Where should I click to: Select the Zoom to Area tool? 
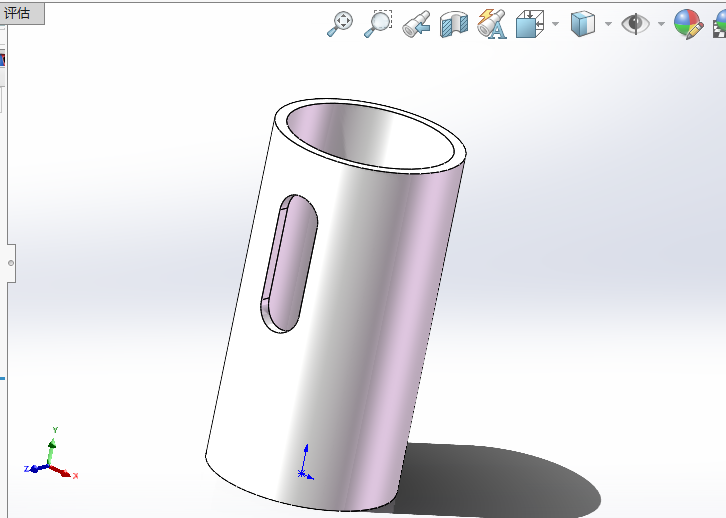(378, 24)
